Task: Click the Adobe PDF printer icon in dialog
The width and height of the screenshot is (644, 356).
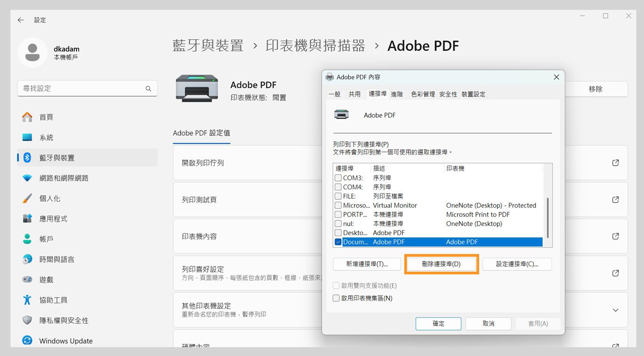Action: tap(342, 114)
